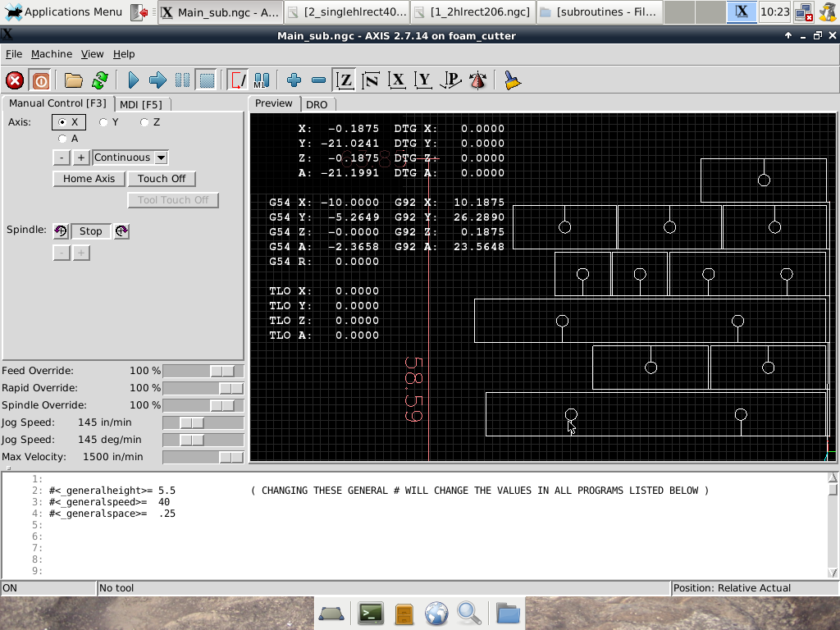The image size is (840, 630).
Task: Adjust the Feed Override slider
Action: tap(221, 372)
